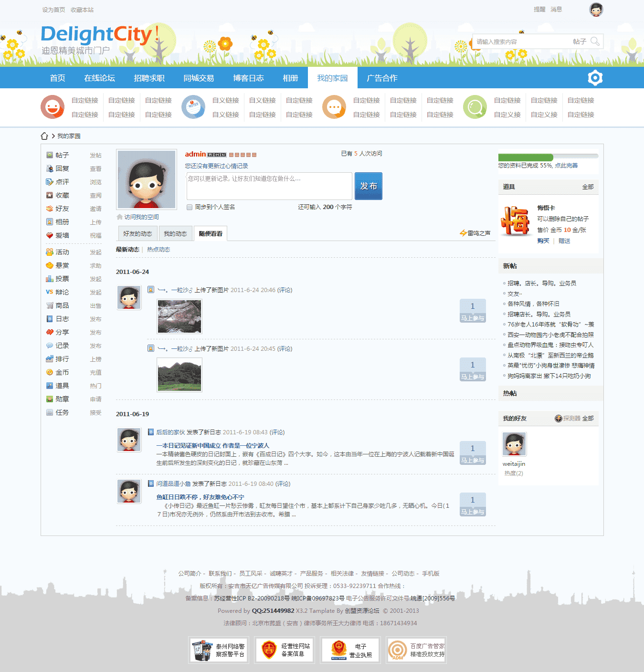
Task: Enable 同步到个人签名 checkbox
Action: coord(190,207)
